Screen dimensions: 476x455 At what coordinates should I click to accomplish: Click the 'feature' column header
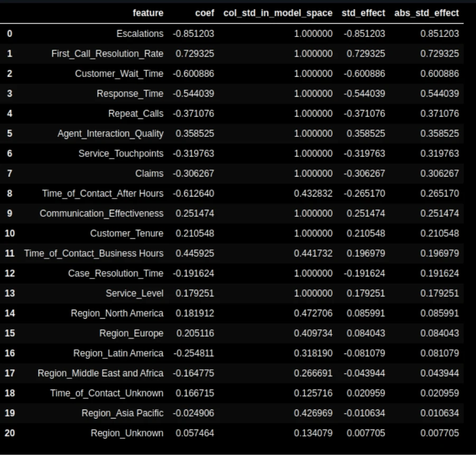tap(148, 13)
